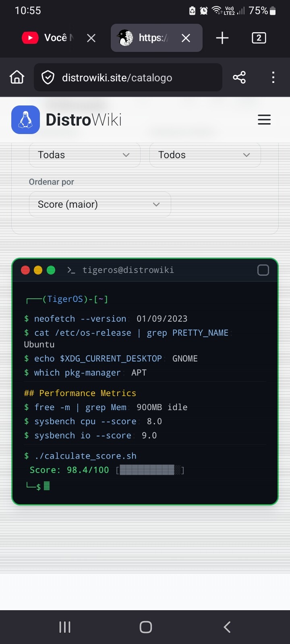
Task: Click the square icon in terminal header
Action: (263, 270)
